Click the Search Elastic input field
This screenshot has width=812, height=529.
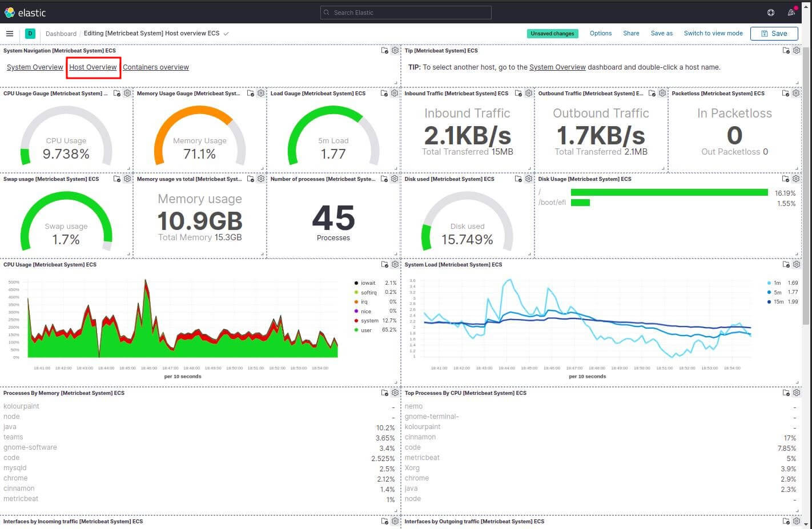(405, 13)
